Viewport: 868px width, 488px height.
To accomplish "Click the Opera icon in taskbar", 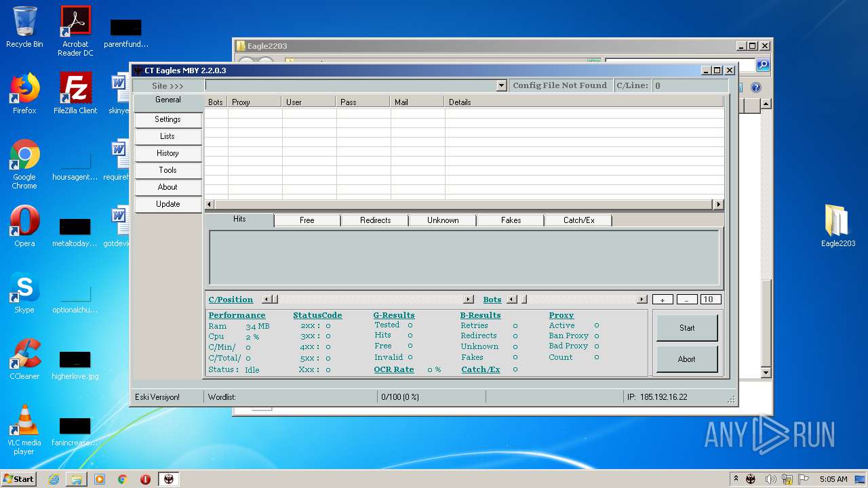I will coord(145,479).
